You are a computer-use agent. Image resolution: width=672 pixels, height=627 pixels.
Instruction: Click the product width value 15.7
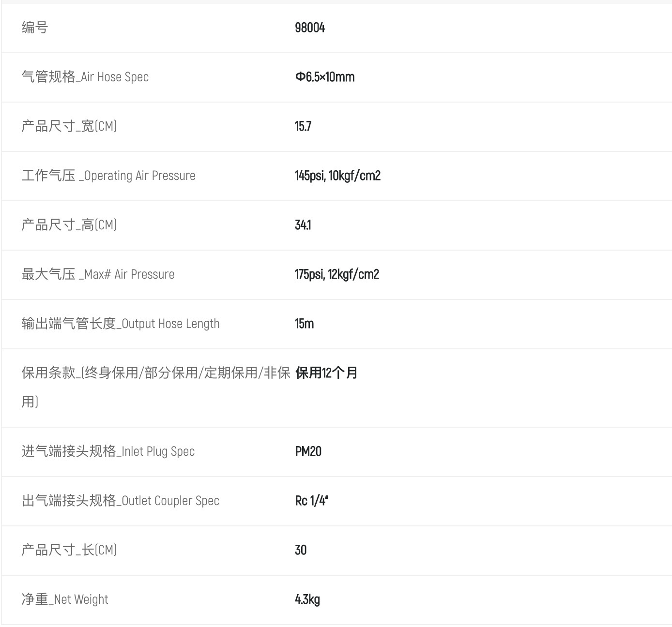pyautogui.click(x=303, y=126)
